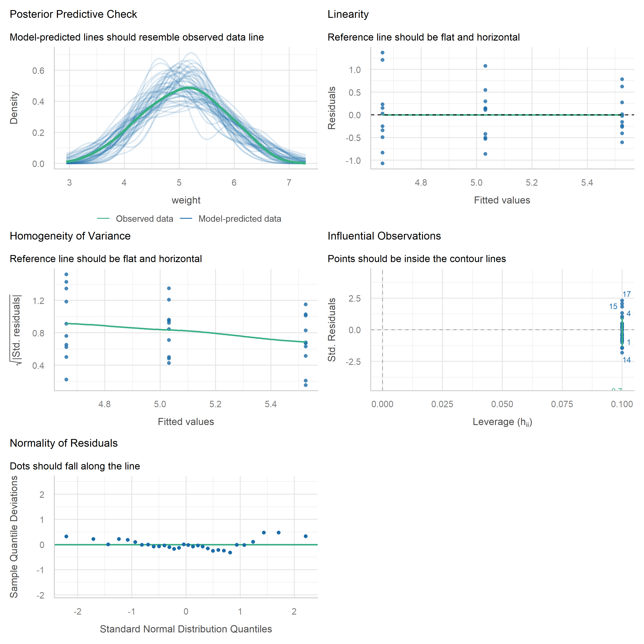Click the blue Model-predicted data legend line

pyautogui.click(x=186, y=219)
